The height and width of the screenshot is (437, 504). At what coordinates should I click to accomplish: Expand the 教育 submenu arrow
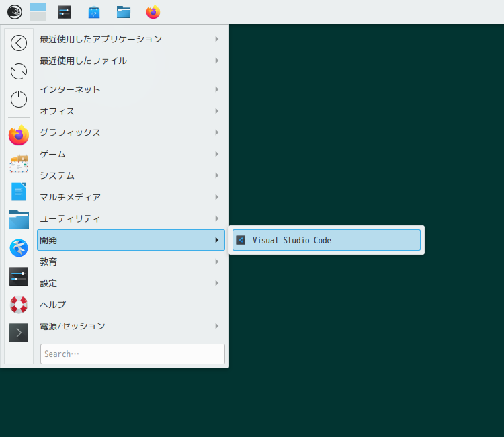coord(217,262)
